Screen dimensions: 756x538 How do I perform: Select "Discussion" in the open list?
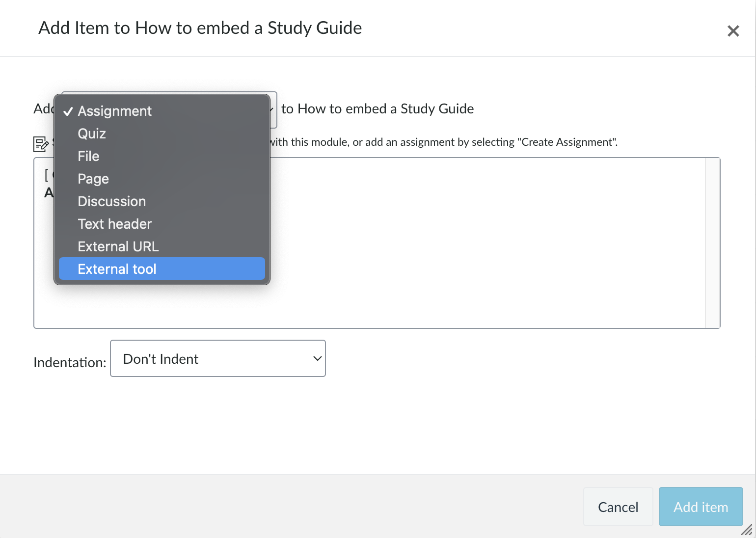[111, 201]
